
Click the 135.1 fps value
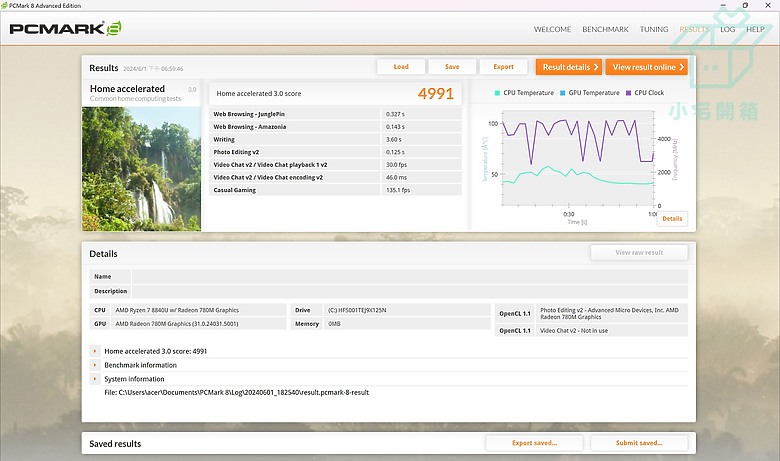(x=398, y=190)
